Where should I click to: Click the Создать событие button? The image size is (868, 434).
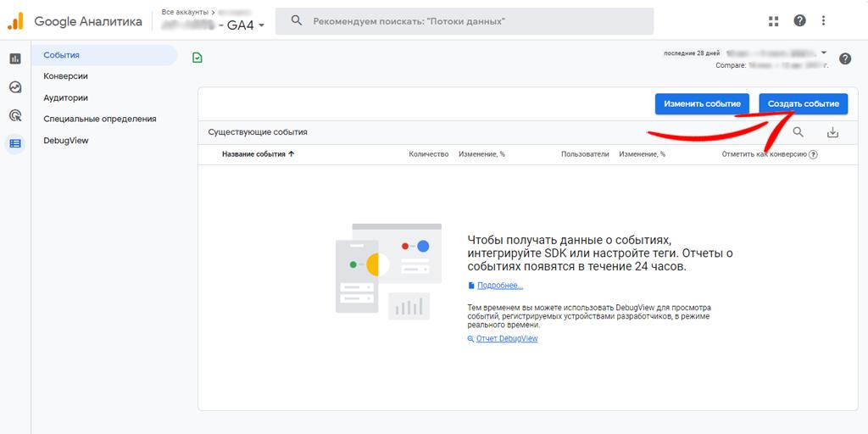pyautogui.click(x=803, y=103)
